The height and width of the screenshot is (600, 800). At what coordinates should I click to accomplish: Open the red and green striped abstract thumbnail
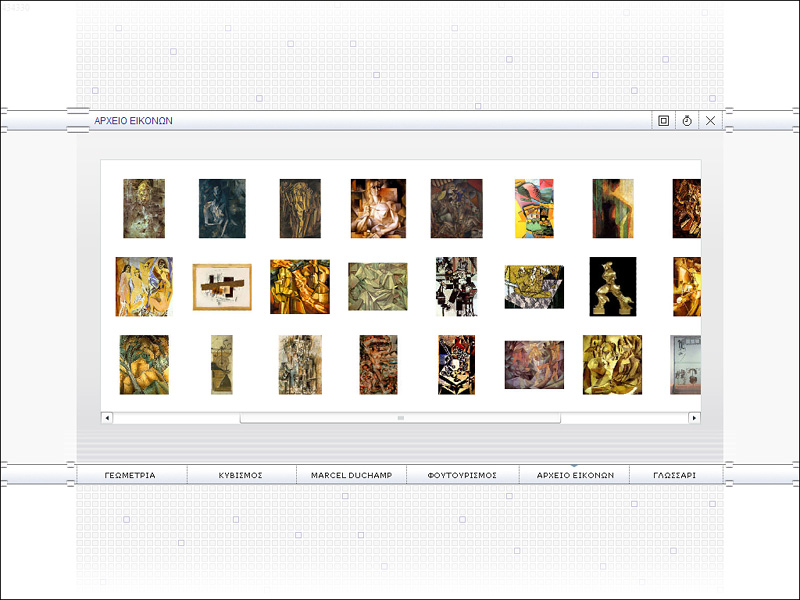pyautogui.click(x=613, y=208)
